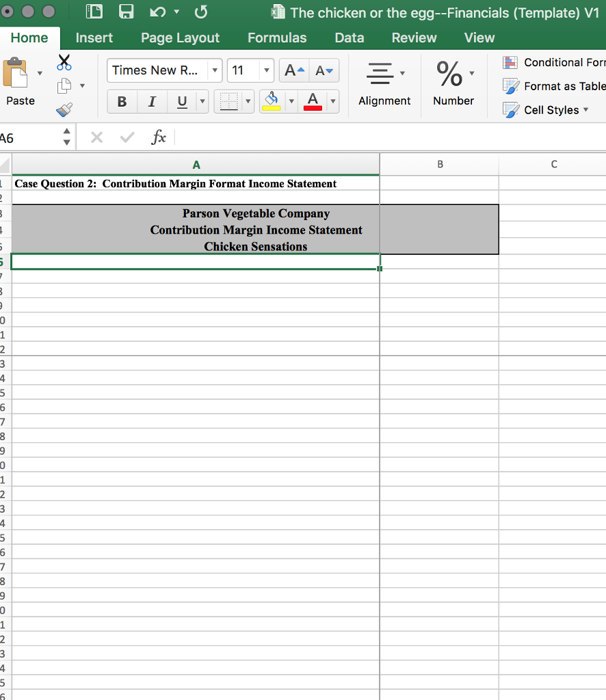Select column C header
606x700 pixels.
tap(553, 165)
